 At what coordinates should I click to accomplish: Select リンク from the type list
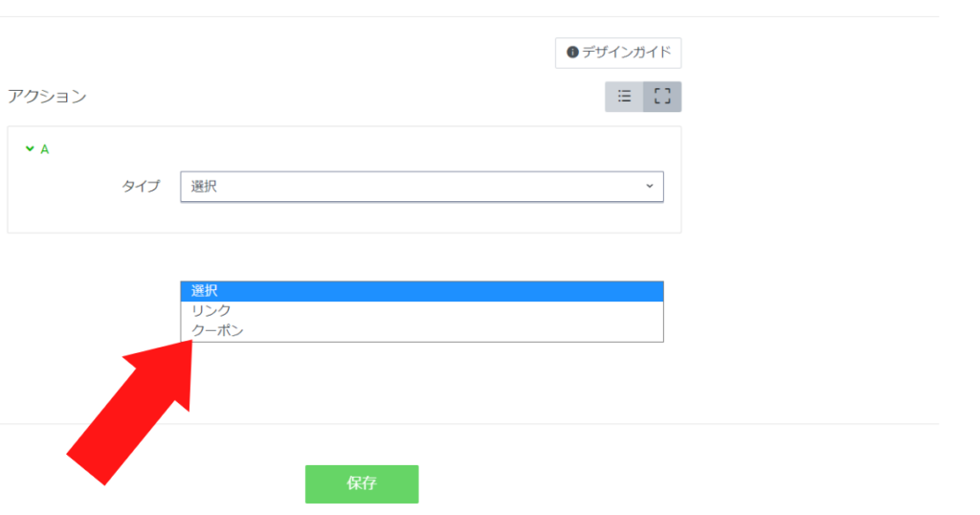point(422,310)
